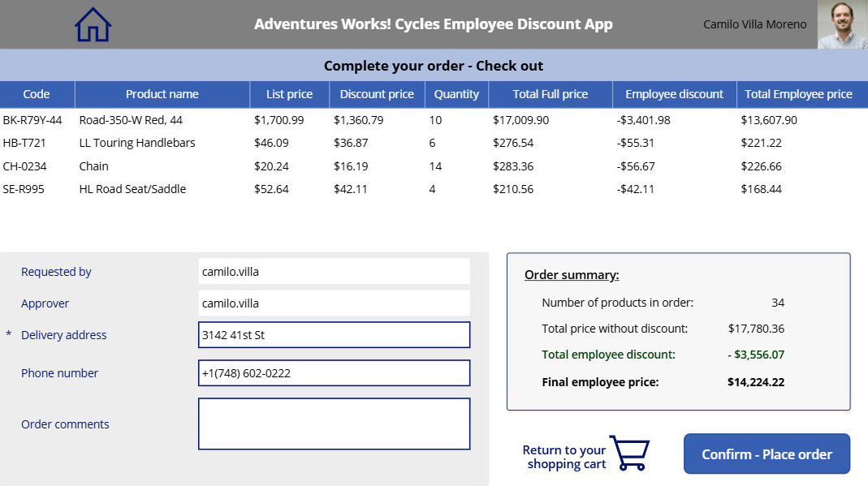Click the Delivery address input
Image resolution: width=868 pixels, height=486 pixels.
(334, 335)
